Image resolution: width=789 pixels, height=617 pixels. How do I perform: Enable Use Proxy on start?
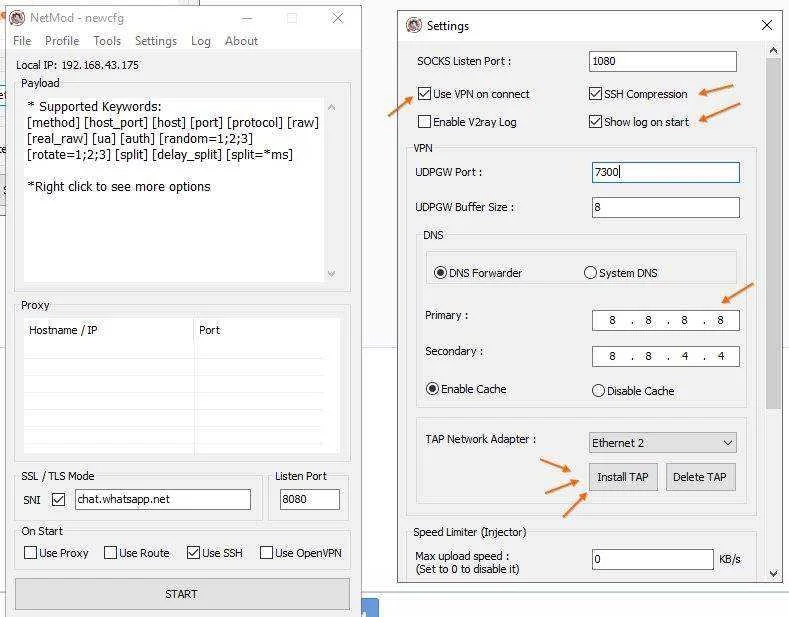[x=30, y=553]
